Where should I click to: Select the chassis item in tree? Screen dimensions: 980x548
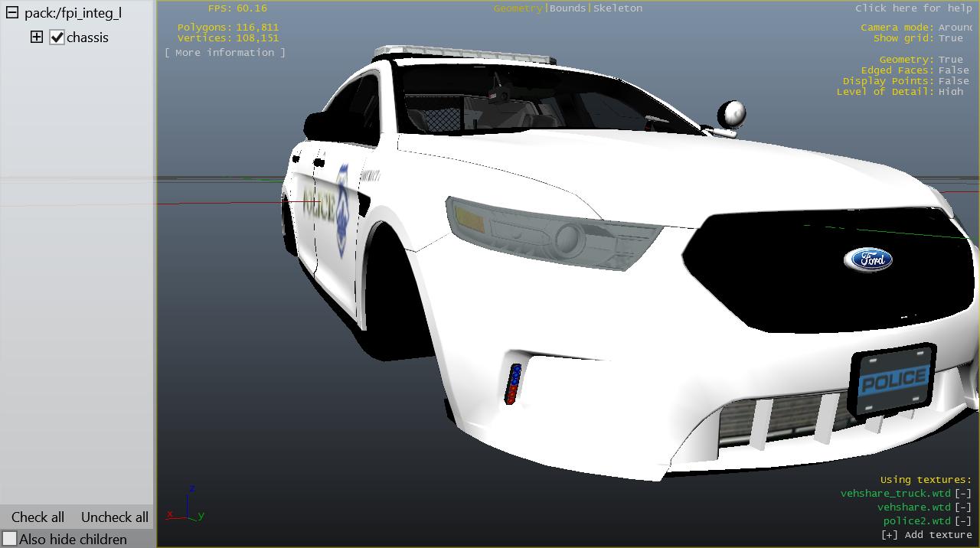coord(87,38)
